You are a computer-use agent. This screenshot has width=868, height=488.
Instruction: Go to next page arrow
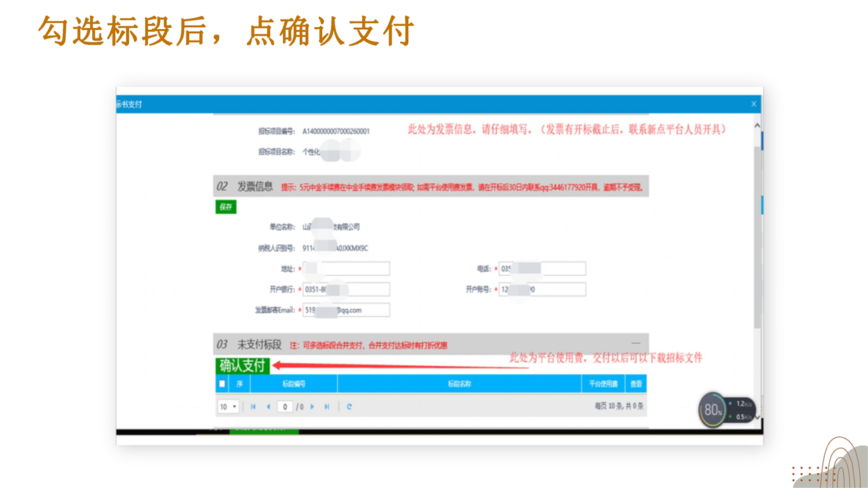pos(312,407)
